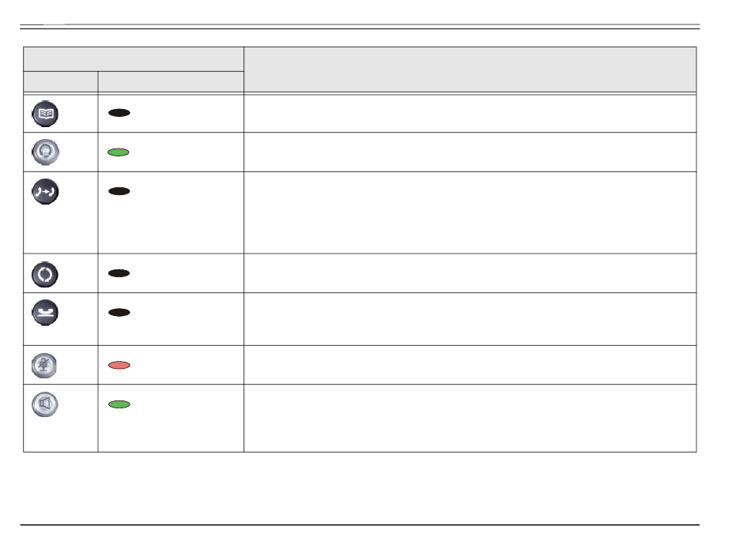Screen dimensions: 751x560
Task: Click the green LED beside the headset icon
Action: click(119, 152)
